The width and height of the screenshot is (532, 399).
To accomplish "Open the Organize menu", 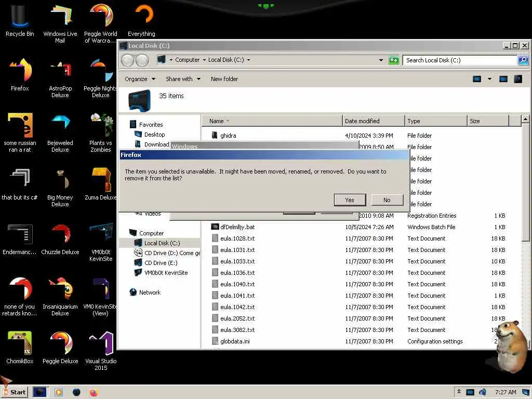I will pyautogui.click(x=140, y=79).
